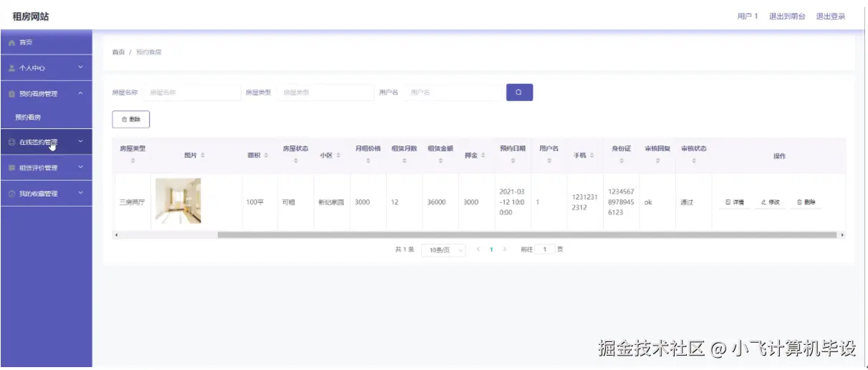
Task: Sort by 租赁金额 column arrows
Action: coord(440,161)
